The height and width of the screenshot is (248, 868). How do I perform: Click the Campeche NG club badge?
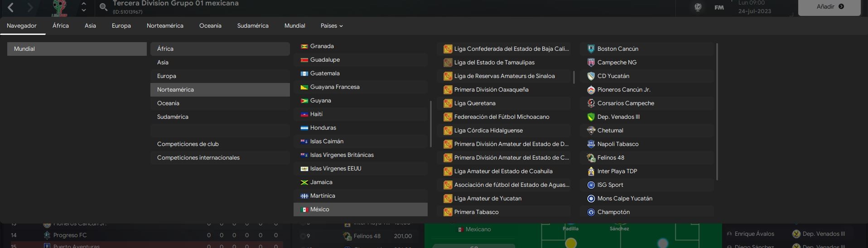coord(591,63)
